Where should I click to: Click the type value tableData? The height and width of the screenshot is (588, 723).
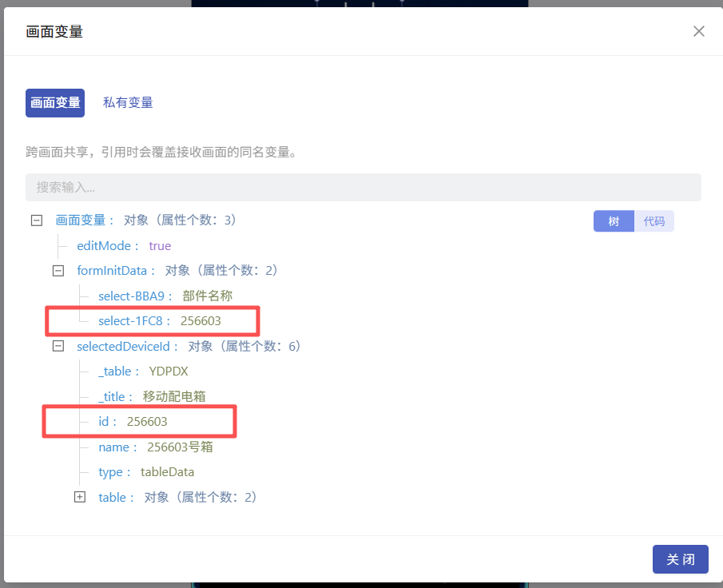click(x=167, y=472)
